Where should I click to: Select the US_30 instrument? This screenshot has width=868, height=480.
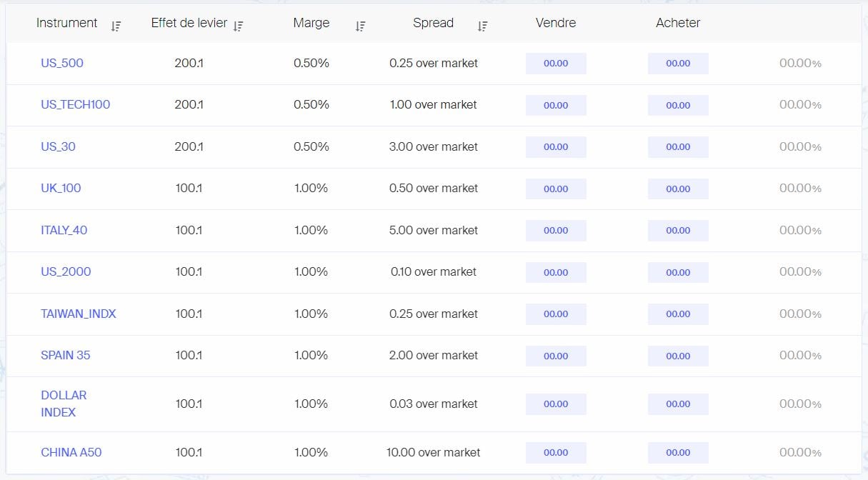pos(58,146)
